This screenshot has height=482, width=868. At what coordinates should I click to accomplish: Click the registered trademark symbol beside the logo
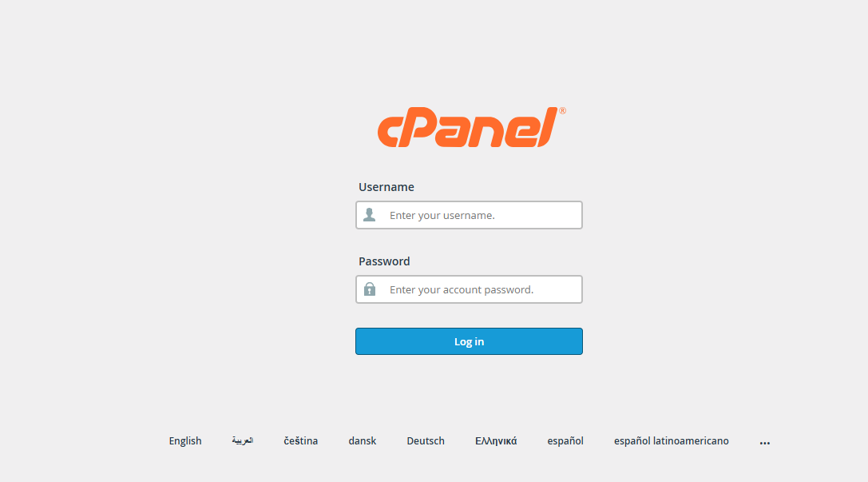562,111
